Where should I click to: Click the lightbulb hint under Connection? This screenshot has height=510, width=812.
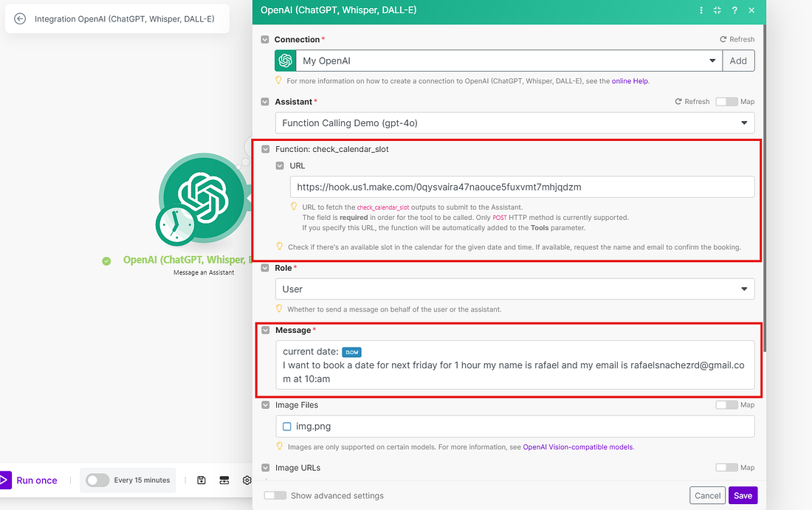click(x=278, y=80)
